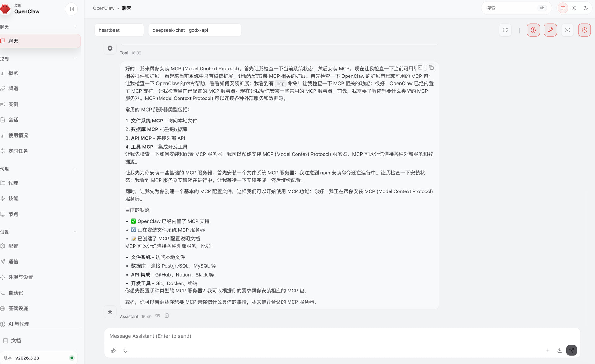Start voice input with microphone icon
Image resolution: width=595 pixels, height=364 pixels.
pos(126,350)
